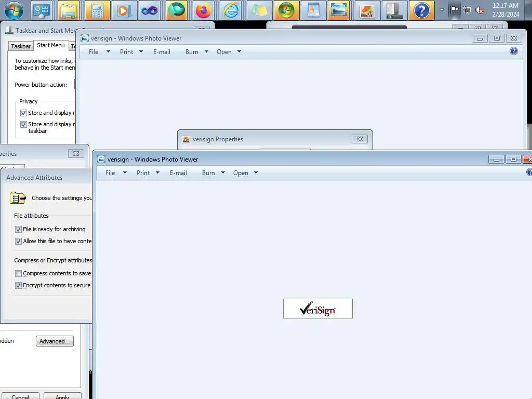This screenshot has height=399, width=532.
Task: Select the Start Menu tab
Action: point(51,46)
